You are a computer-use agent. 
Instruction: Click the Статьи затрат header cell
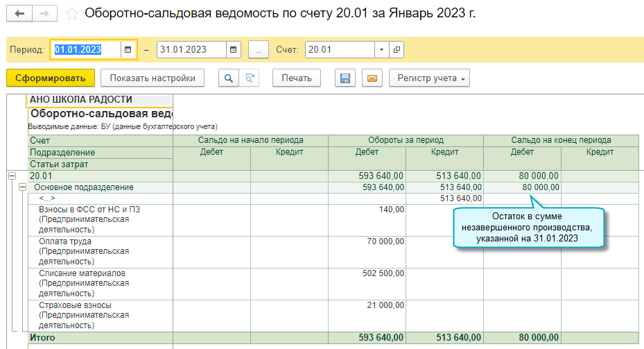101,164
